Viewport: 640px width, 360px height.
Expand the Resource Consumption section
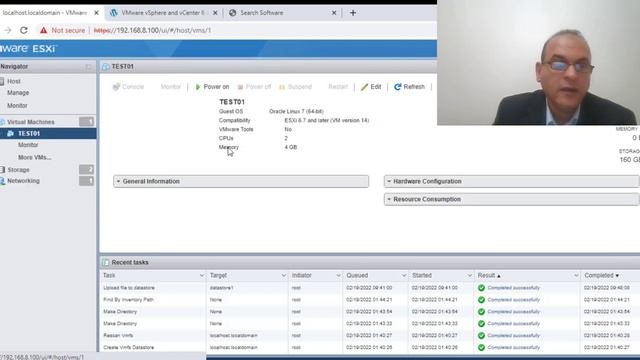pos(511,199)
